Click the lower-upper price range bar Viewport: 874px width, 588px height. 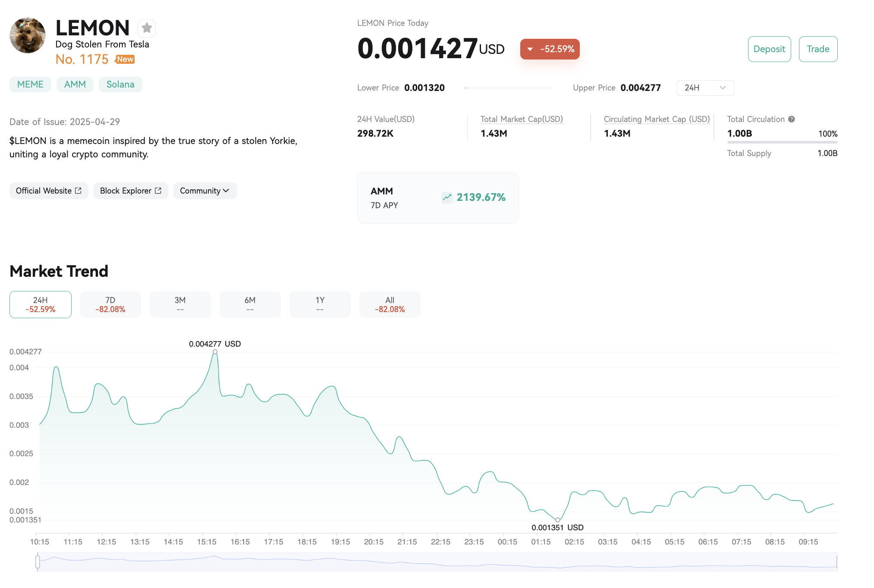[x=509, y=88]
